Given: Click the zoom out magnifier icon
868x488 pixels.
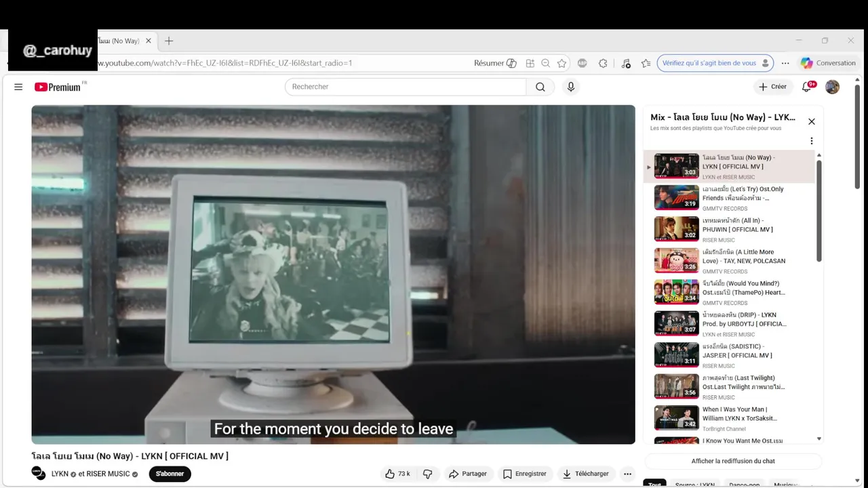Looking at the screenshot, I should pos(545,63).
